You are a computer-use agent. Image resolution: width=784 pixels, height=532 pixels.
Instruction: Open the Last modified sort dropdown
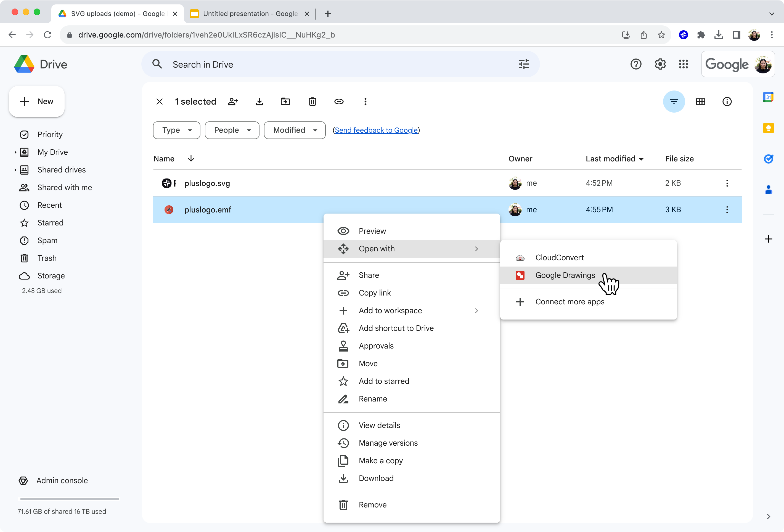coord(615,159)
